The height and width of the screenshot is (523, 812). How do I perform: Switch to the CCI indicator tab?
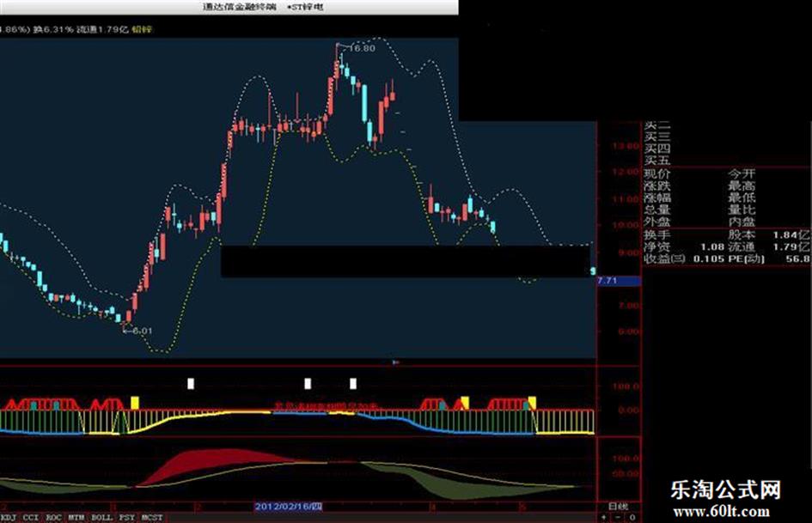click(31, 517)
